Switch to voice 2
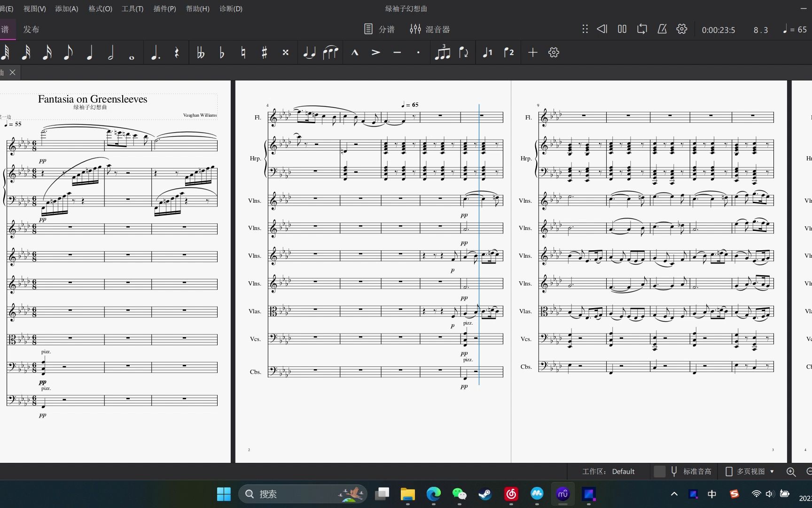Image resolution: width=812 pixels, height=508 pixels. 509,53
